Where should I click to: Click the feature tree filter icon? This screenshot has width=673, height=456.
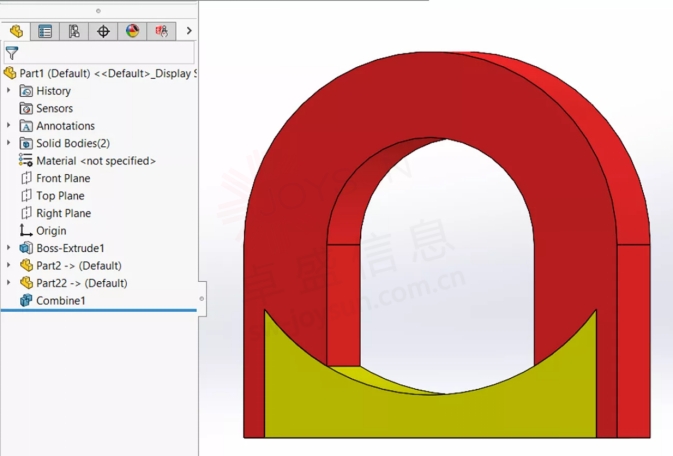[12, 54]
